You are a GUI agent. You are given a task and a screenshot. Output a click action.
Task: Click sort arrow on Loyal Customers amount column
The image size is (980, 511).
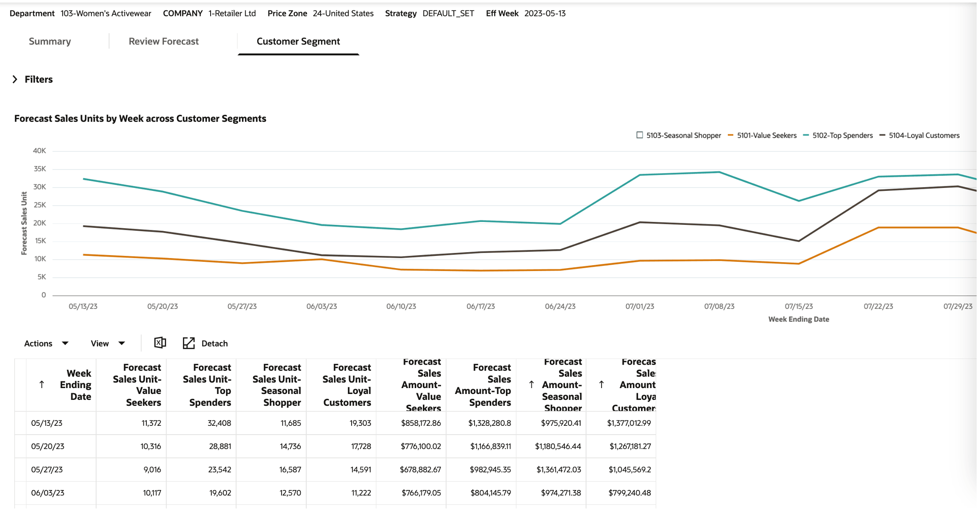(602, 385)
